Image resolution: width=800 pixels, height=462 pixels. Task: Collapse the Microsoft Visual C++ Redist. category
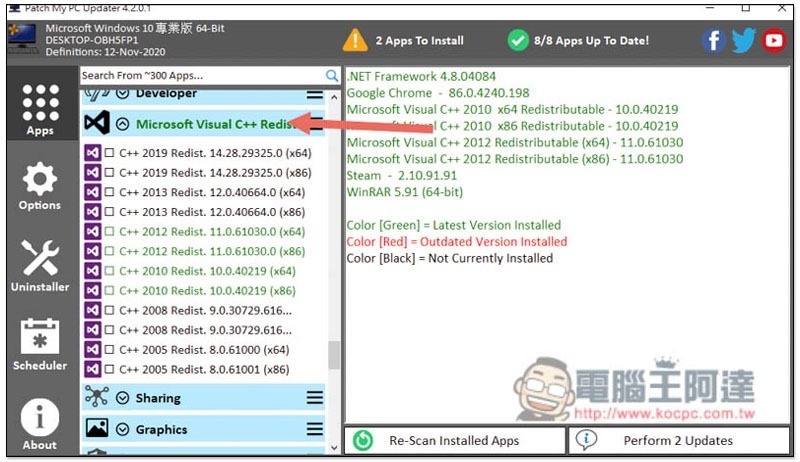[x=123, y=125]
